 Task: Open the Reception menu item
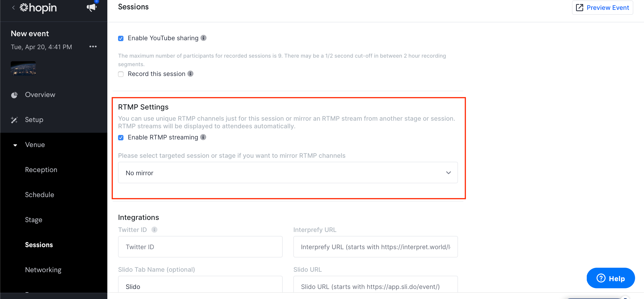coord(41,170)
